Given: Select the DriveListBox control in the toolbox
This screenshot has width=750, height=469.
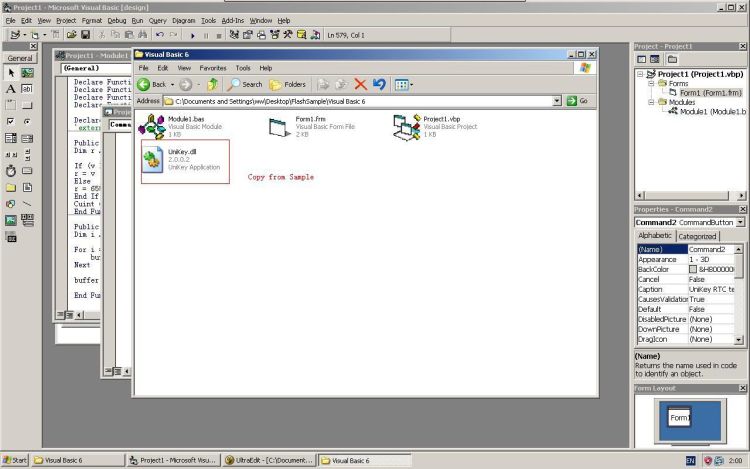Looking at the screenshot, I should click(27, 171).
